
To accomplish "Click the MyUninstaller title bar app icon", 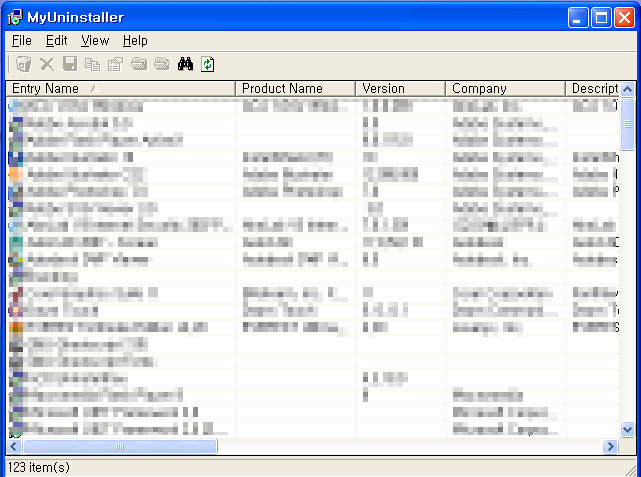I will pyautogui.click(x=15, y=18).
